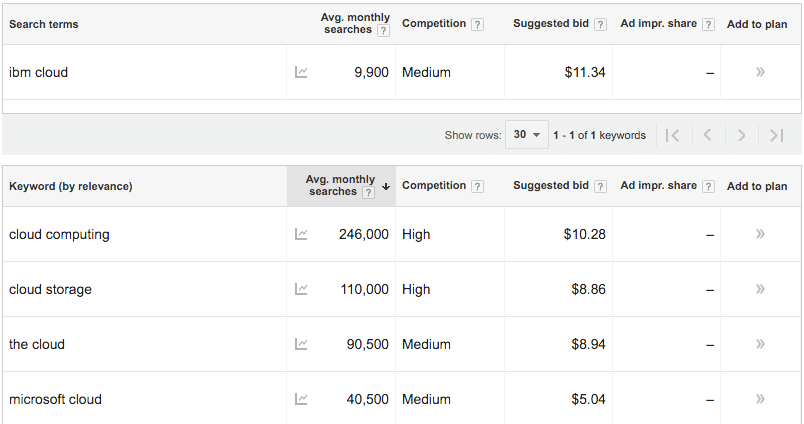Click the $5.04 suggested bid
The width and height of the screenshot is (804, 424).
coord(589,399)
